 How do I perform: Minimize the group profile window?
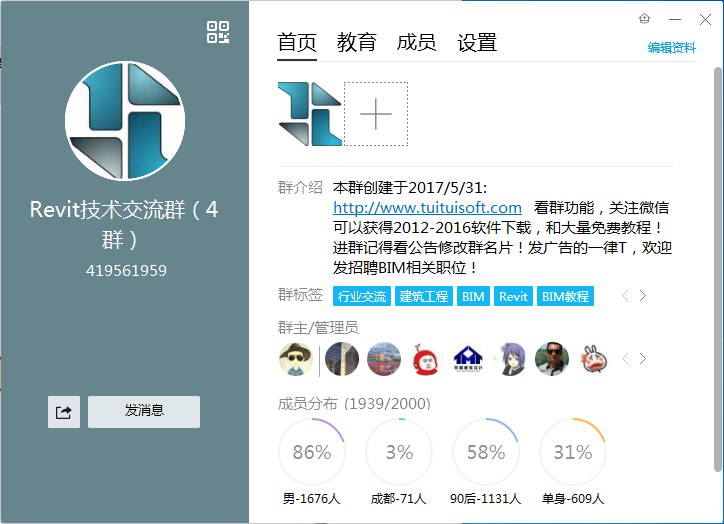[675, 19]
